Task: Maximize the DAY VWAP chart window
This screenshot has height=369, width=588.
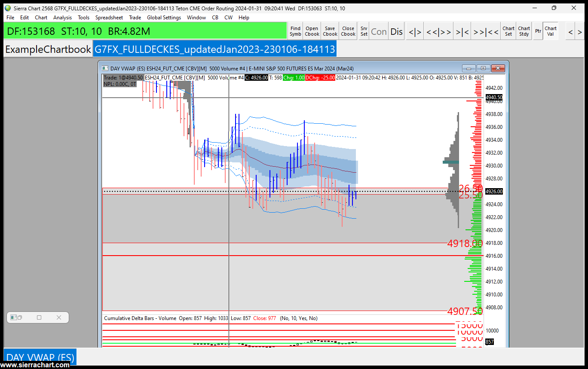Action: [x=483, y=68]
